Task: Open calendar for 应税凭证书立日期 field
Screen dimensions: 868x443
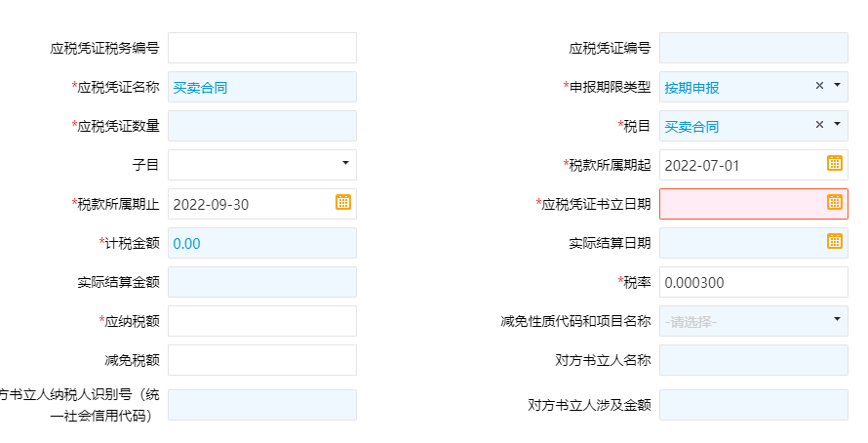Action: (x=835, y=203)
